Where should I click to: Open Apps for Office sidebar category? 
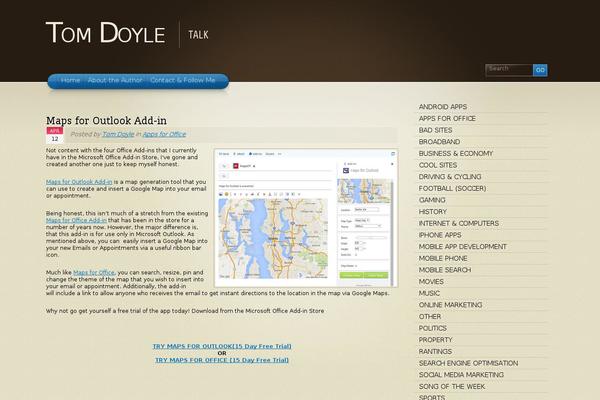(447, 119)
